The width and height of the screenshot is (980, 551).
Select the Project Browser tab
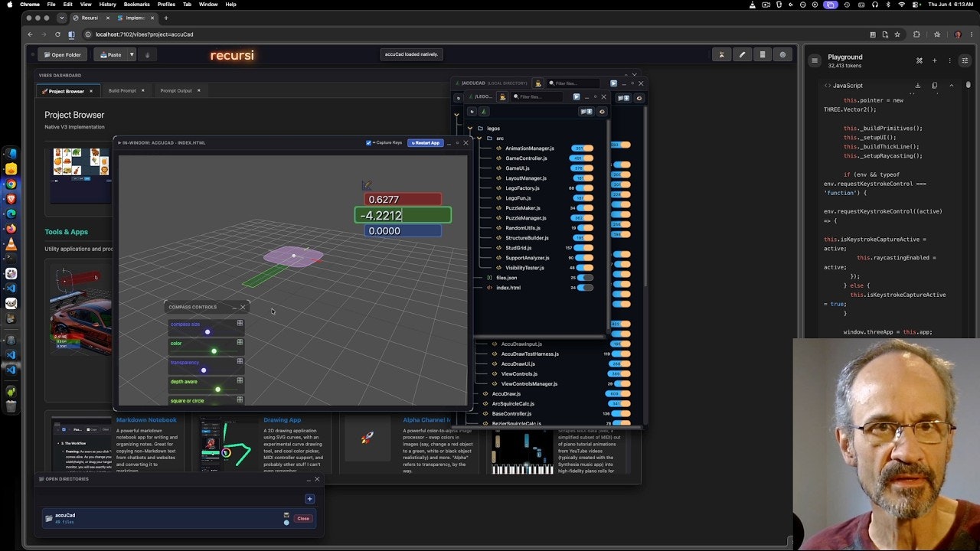click(66, 91)
